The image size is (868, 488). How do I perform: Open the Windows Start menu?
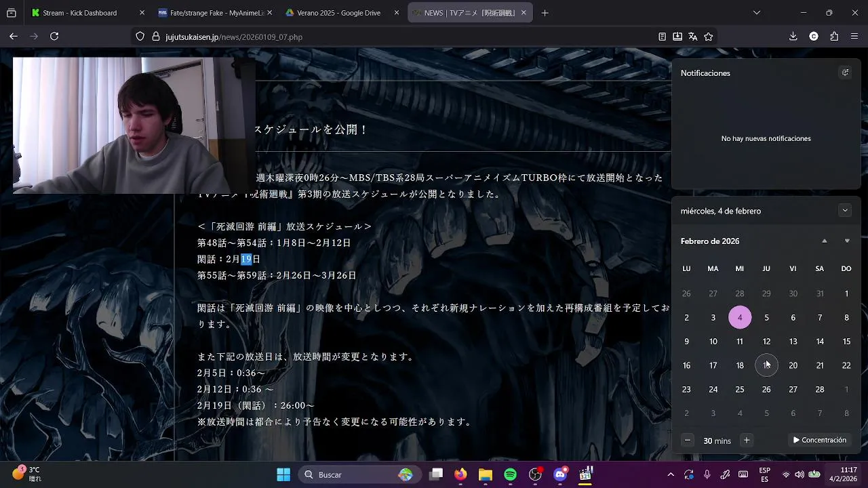coord(283,474)
